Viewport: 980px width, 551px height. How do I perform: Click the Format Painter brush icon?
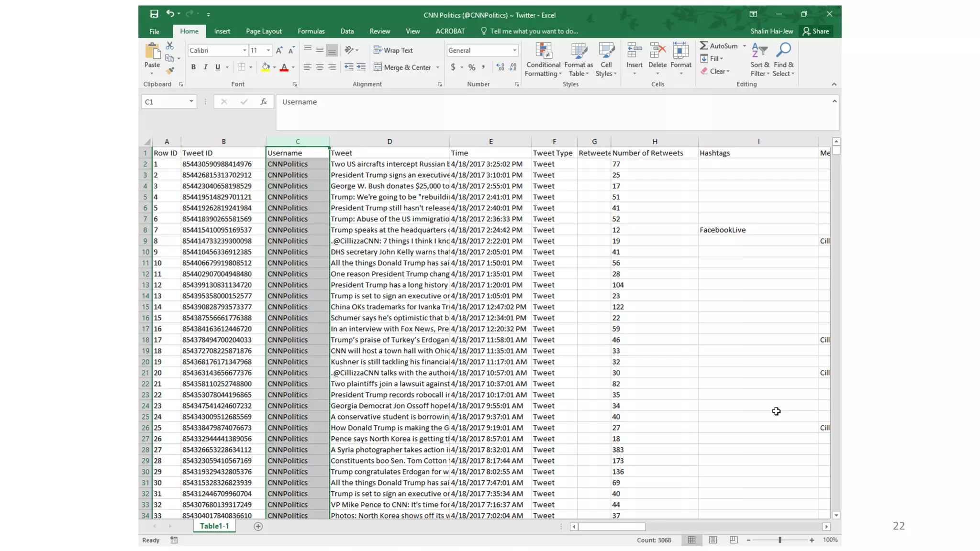[170, 71]
